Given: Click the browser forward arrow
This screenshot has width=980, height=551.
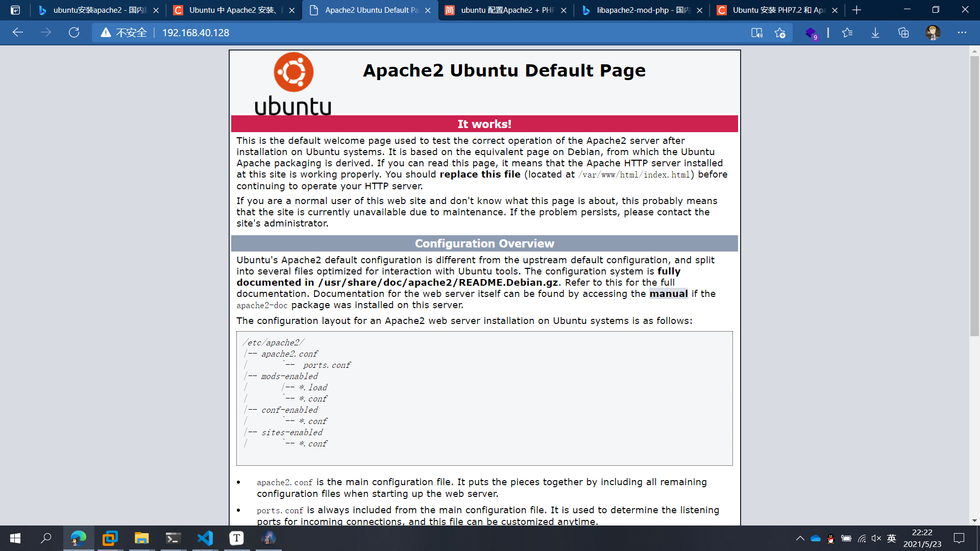Looking at the screenshot, I should tap(46, 33).
